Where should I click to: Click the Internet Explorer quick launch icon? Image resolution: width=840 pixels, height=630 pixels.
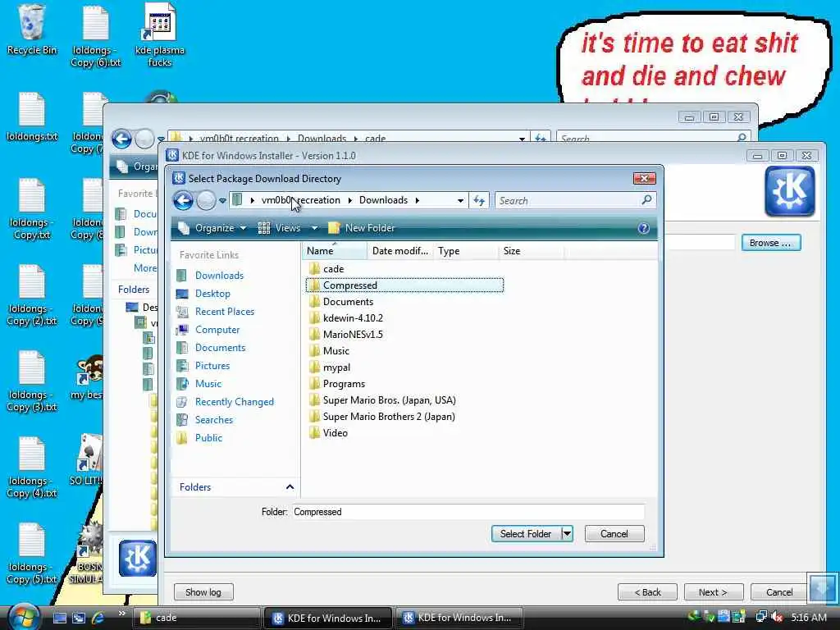coord(98,618)
